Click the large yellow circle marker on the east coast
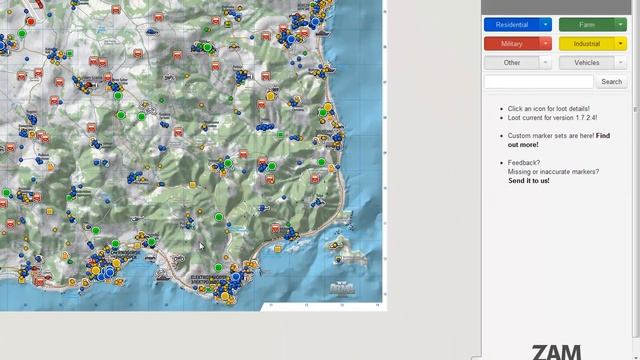 [328, 107]
